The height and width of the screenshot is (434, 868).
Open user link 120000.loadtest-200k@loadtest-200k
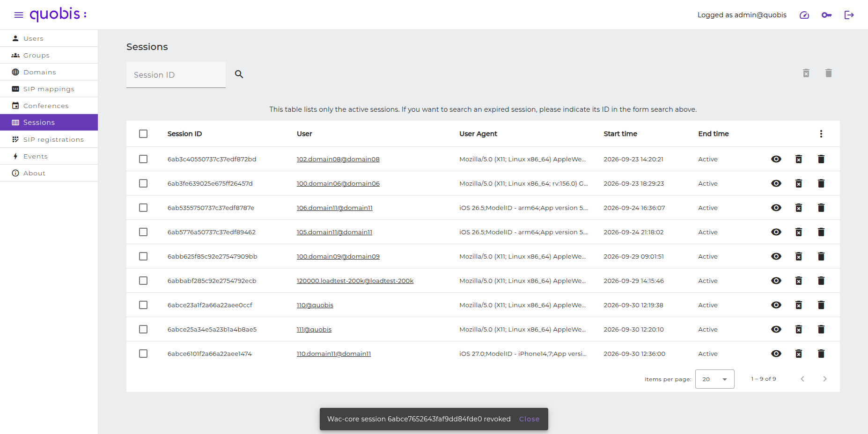[355, 281]
